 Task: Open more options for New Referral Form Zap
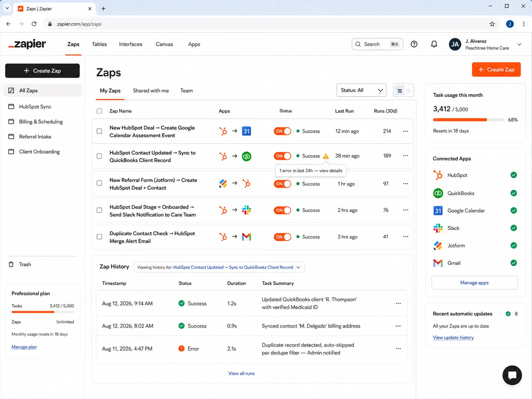click(406, 184)
